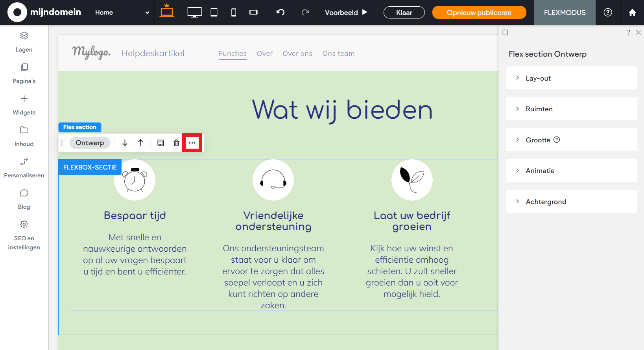Click the Over navigation link
The height and width of the screenshot is (350, 644).
click(265, 53)
